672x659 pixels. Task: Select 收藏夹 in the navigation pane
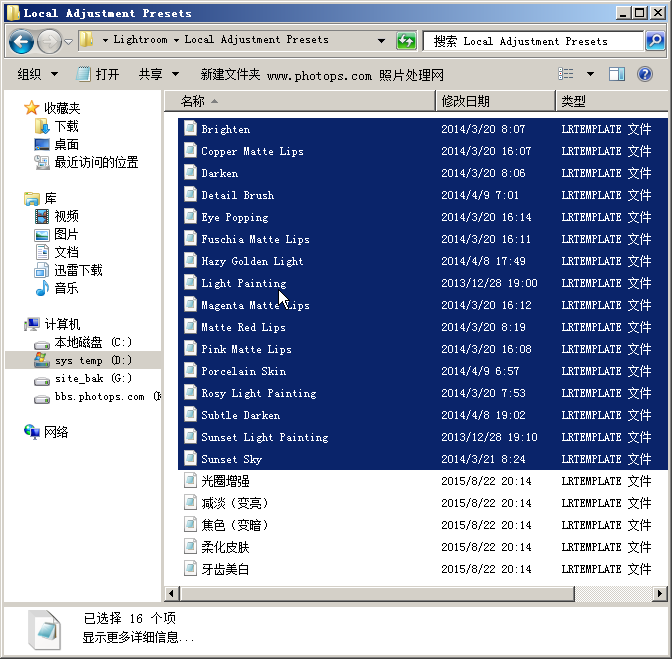tap(53, 108)
